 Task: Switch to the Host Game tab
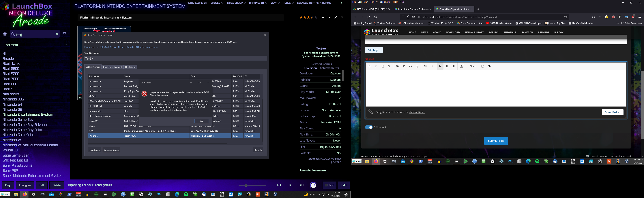coord(130,67)
